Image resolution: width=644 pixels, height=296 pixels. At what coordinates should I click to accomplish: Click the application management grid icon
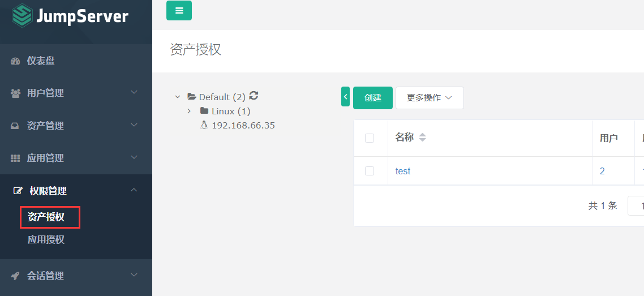point(15,158)
